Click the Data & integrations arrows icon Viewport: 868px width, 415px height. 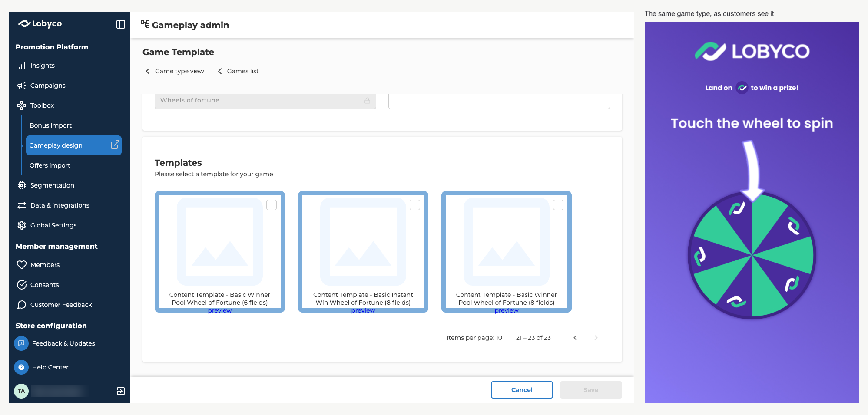[22, 205]
